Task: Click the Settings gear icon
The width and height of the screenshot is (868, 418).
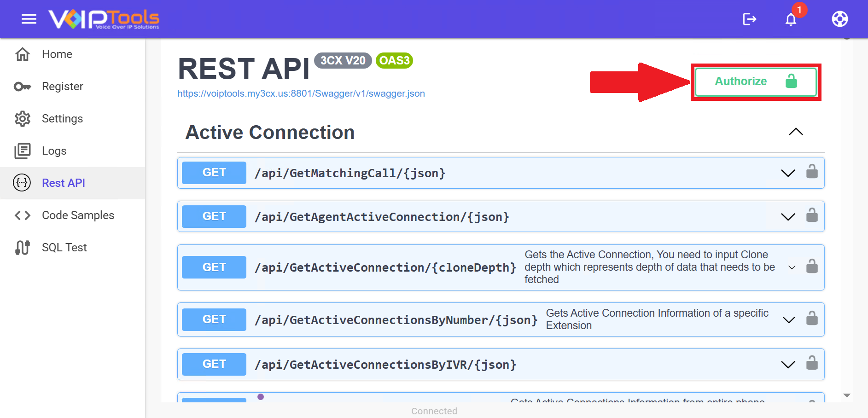Action: coord(23,119)
